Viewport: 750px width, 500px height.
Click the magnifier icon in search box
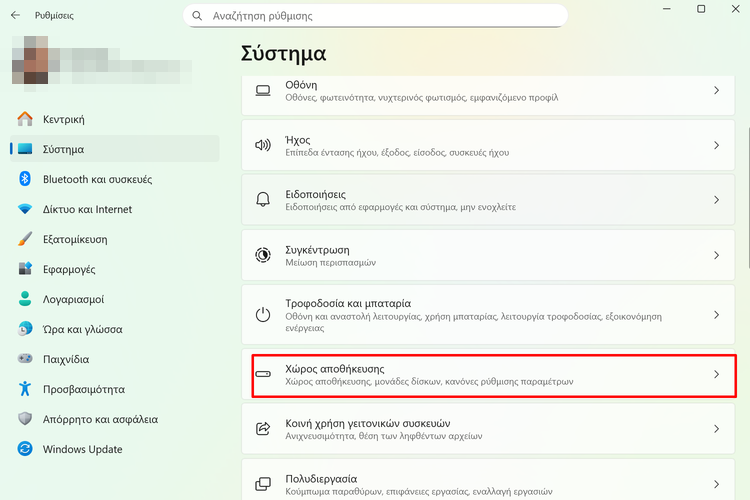pos(197,16)
